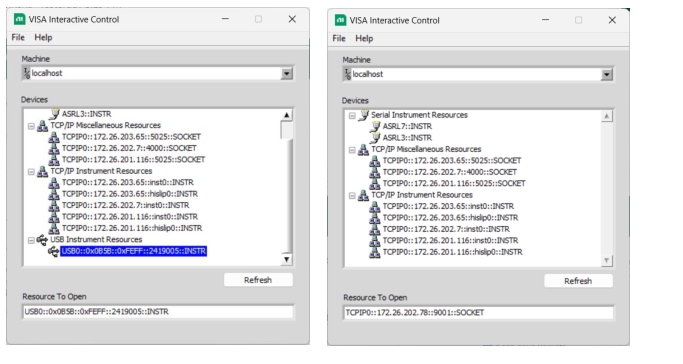The width and height of the screenshot is (683, 364).
Task: Click the down arrow of the right window's devices scrollbar
Action: [607, 261]
